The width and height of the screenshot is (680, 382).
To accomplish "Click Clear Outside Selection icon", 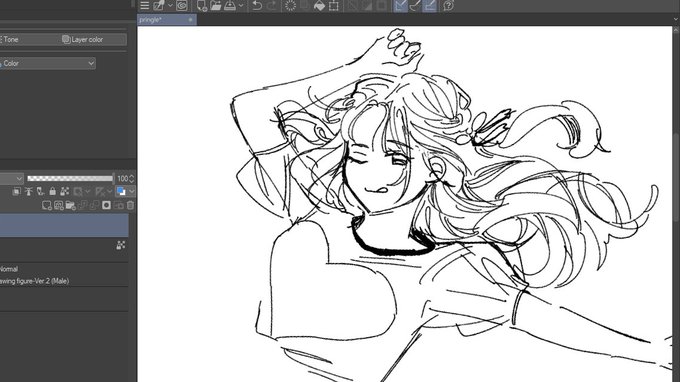I will point(304,5).
